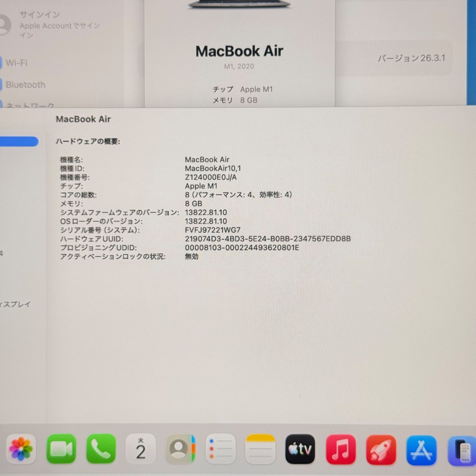
Task: Click the メモリ 8 GB line in System Settings
Action: [235, 100]
